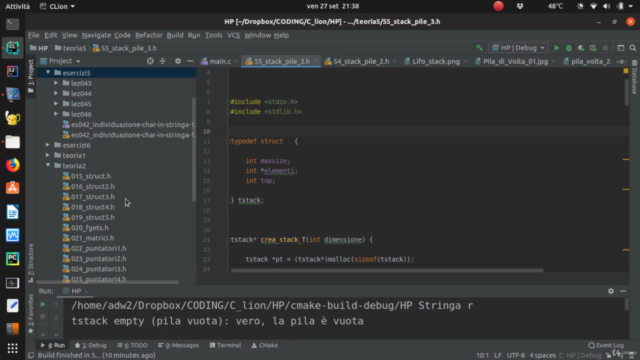Run the HP configuration with the play button

[x=556, y=48]
